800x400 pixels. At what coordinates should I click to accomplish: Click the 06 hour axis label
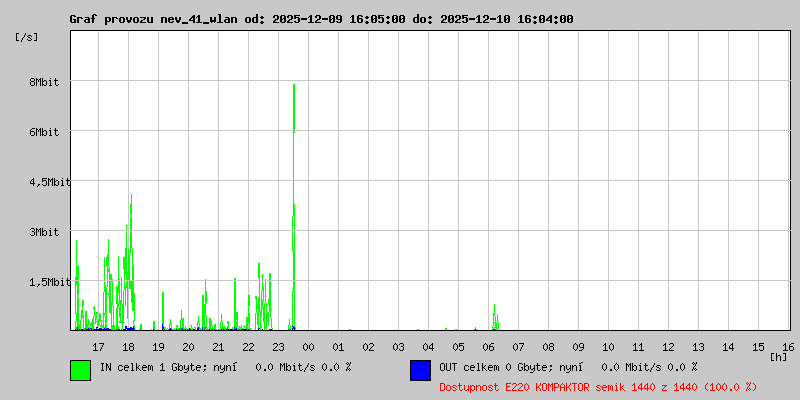point(488,347)
